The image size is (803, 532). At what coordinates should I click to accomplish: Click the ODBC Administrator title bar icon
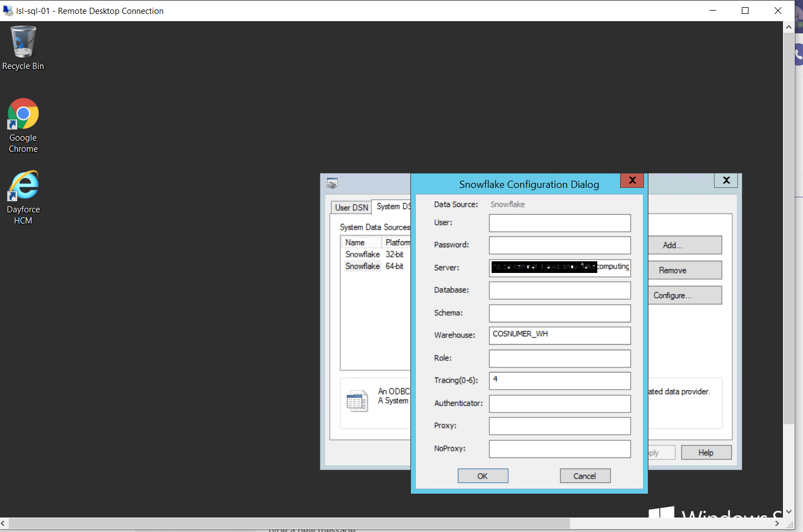pyautogui.click(x=332, y=182)
